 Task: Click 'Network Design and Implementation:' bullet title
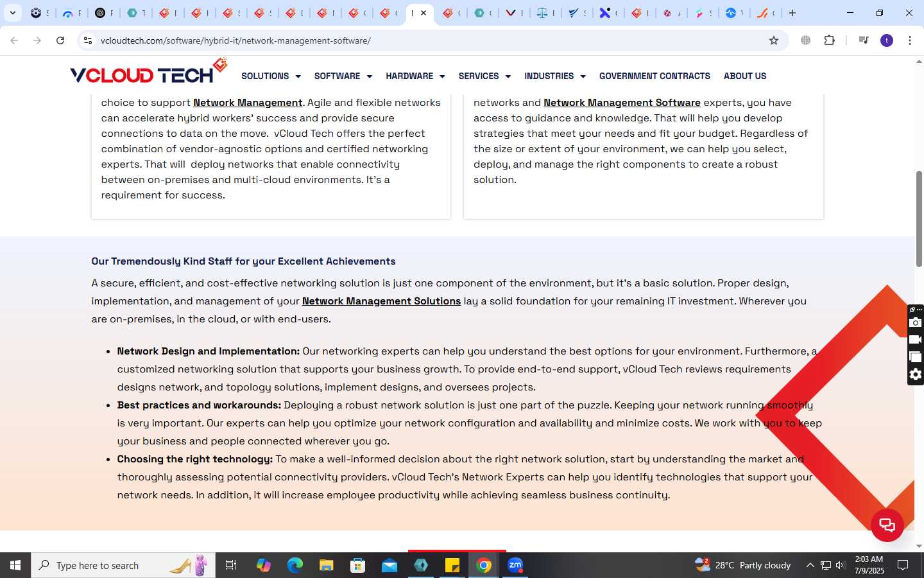tap(209, 351)
